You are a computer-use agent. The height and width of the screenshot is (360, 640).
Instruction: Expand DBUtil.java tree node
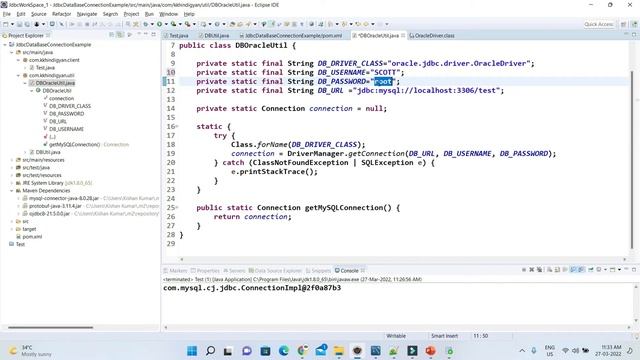pos(25,152)
